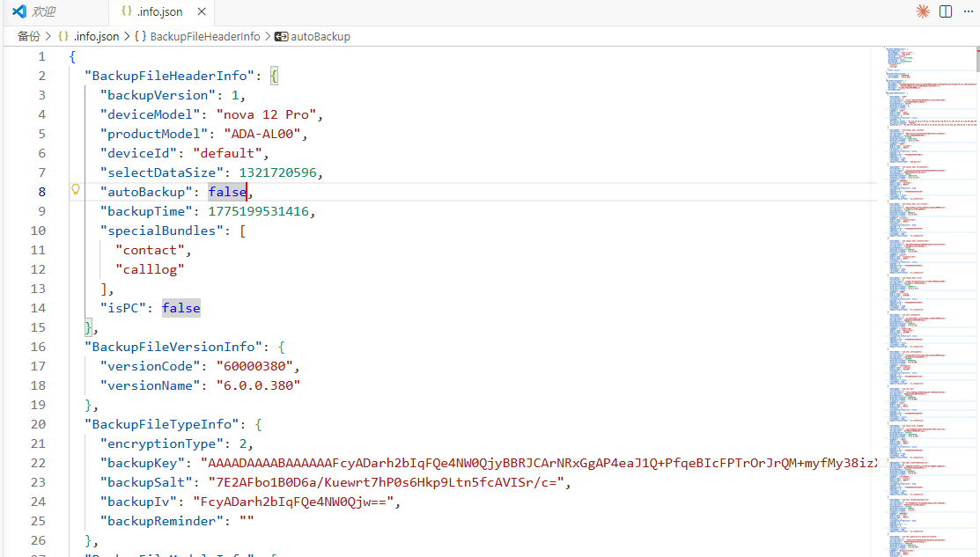Click the "backupSalt" key
Screen dimensions: 980x557
click(x=146, y=482)
